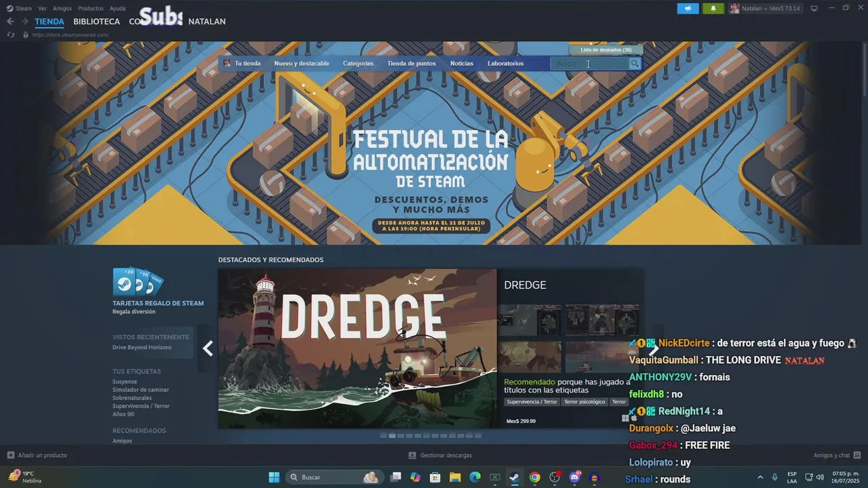Screen dimensions: 868x488
Task: Go to Tienda de puntos
Action: coord(412,64)
